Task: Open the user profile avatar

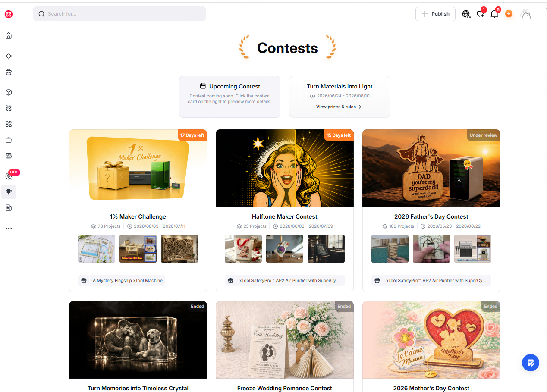Action: (x=525, y=14)
